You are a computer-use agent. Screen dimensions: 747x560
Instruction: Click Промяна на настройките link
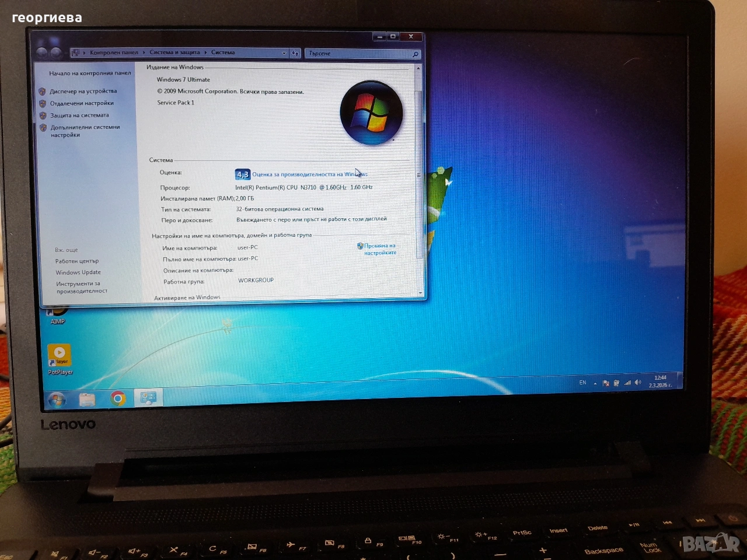pyautogui.click(x=380, y=250)
